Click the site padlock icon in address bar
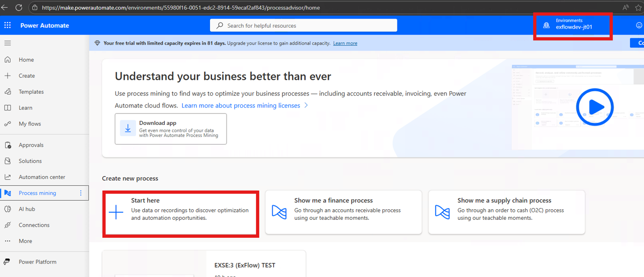644x277 pixels. coord(35,8)
